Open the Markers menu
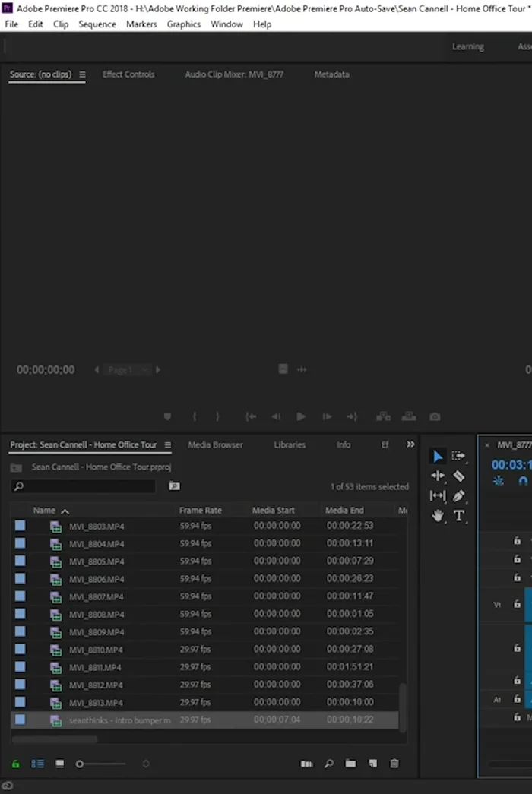Image resolution: width=532 pixels, height=794 pixels. click(141, 24)
